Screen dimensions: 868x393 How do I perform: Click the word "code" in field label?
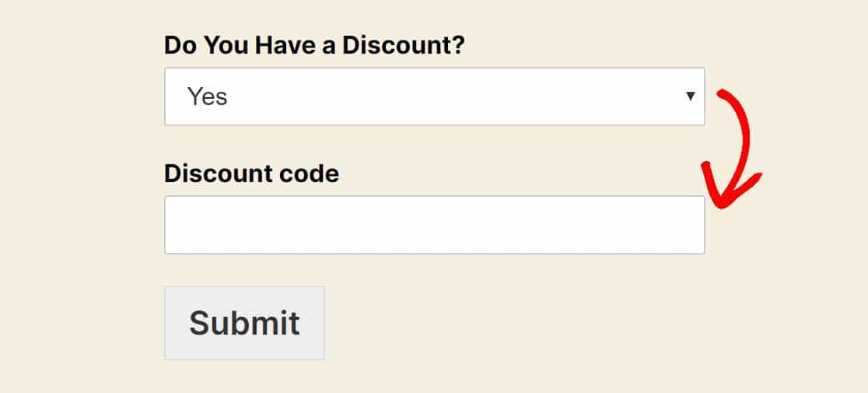click(311, 173)
